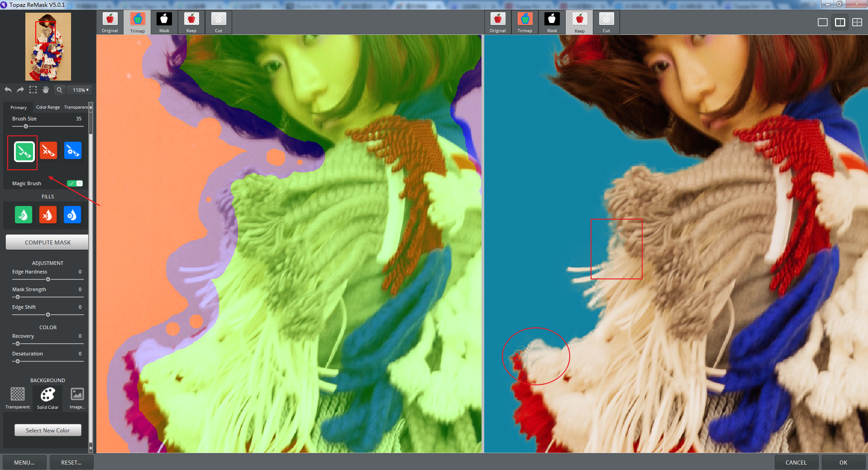The image size is (868, 470).
Task: Open the MENU... button
Action: [x=24, y=462]
